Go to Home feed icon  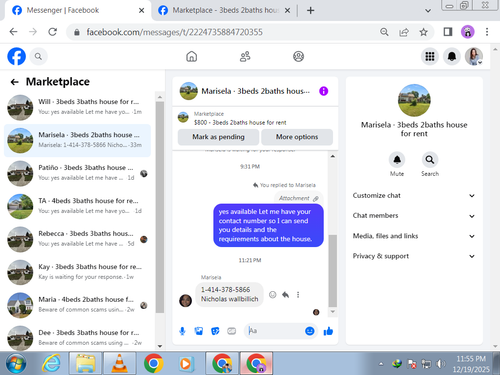coord(192,57)
